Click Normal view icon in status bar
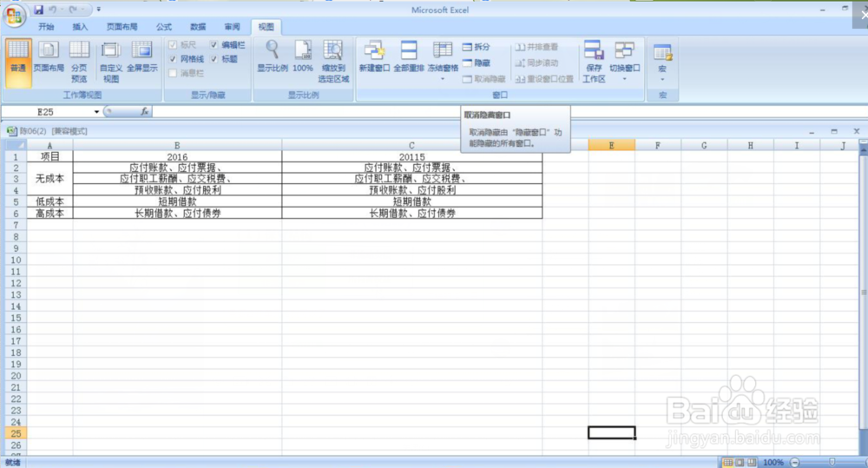 tap(727, 463)
